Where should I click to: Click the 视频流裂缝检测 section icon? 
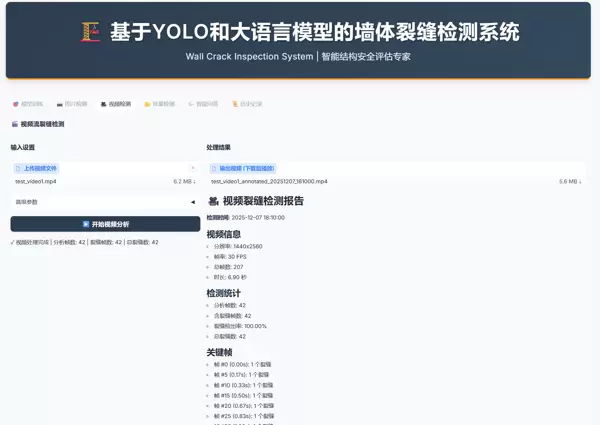click(14, 124)
